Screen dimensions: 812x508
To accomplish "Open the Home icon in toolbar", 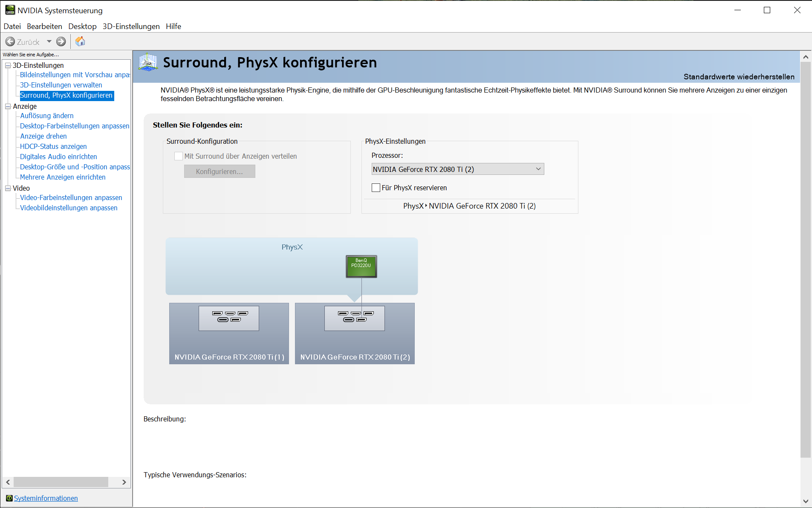I will (80, 41).
